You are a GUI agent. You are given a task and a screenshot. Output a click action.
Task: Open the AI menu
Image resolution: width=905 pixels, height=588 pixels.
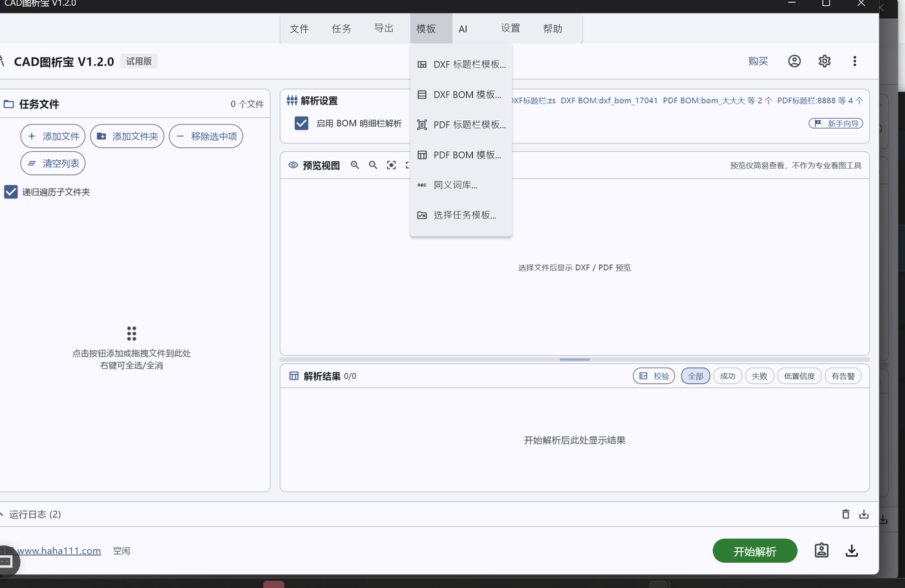(463, 28)
